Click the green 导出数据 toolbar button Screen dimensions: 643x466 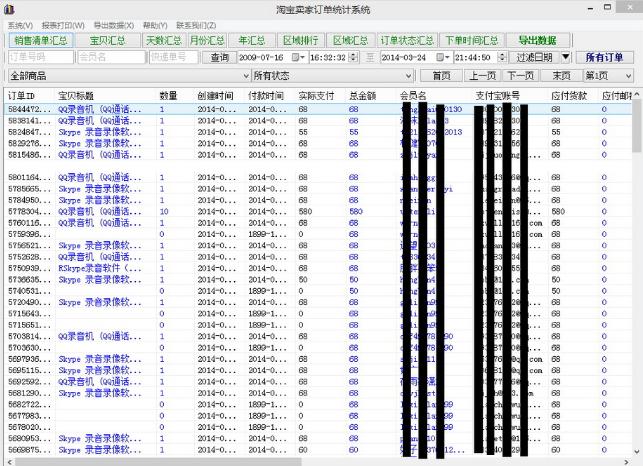pyautogui.click(x=537, y=41)
